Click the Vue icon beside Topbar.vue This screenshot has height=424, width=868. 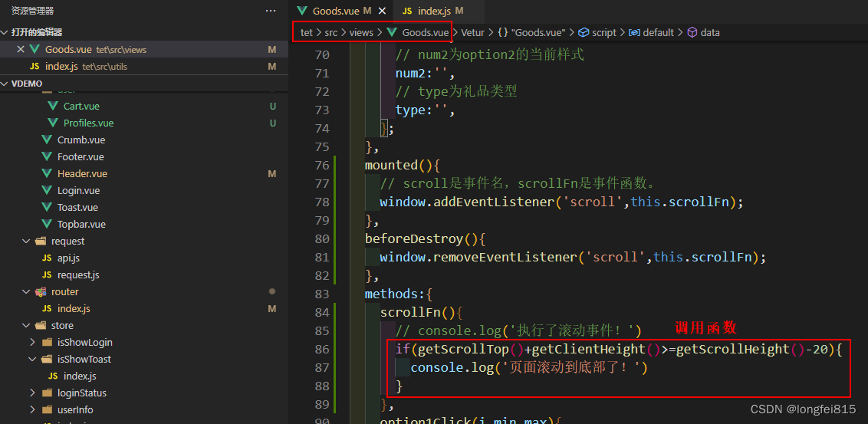(x=47, y=224)
